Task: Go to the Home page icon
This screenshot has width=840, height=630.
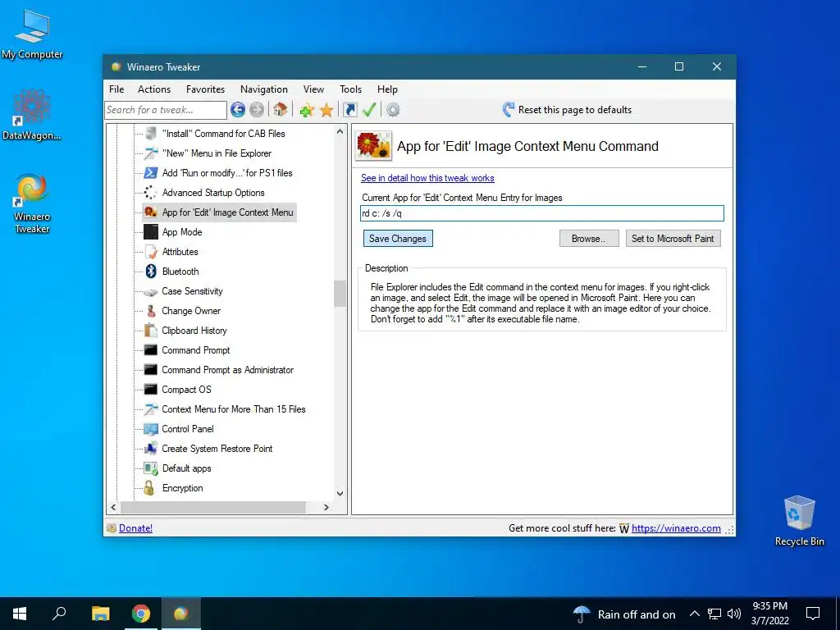Action: (x=281, y=110)
